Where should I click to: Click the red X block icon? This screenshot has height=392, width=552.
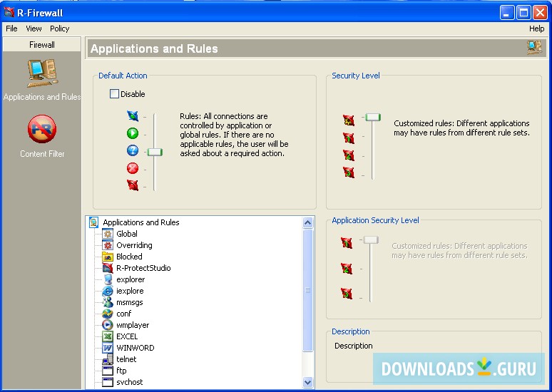(x=133, y=168)
